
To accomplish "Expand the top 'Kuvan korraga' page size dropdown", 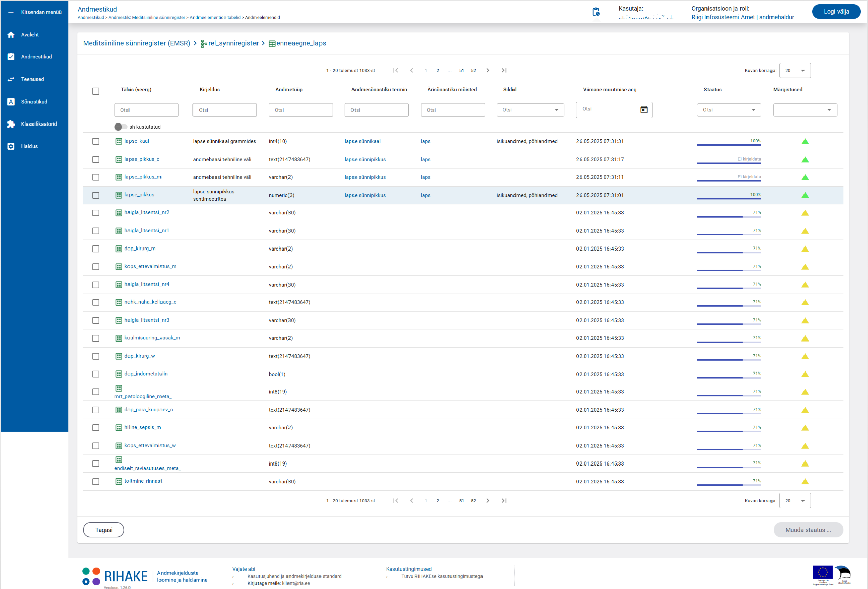I will pos(795,71).
